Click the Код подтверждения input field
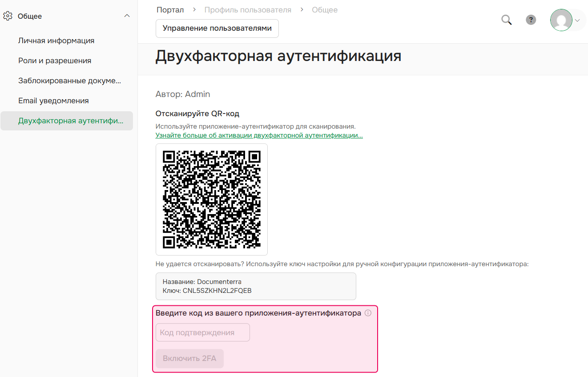The image size is (588, 377). pyautogui.click(x=202, y=332)
